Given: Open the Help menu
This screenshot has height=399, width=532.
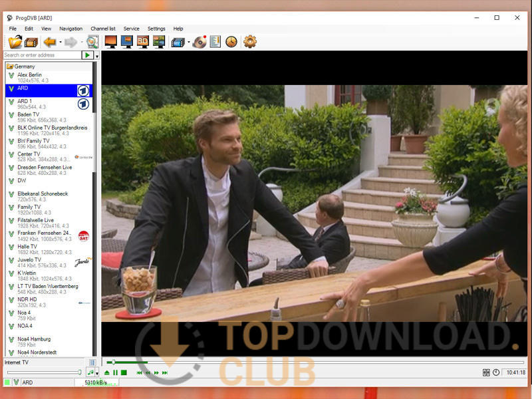Looking at the screenshot, I should tap(178, 29).
